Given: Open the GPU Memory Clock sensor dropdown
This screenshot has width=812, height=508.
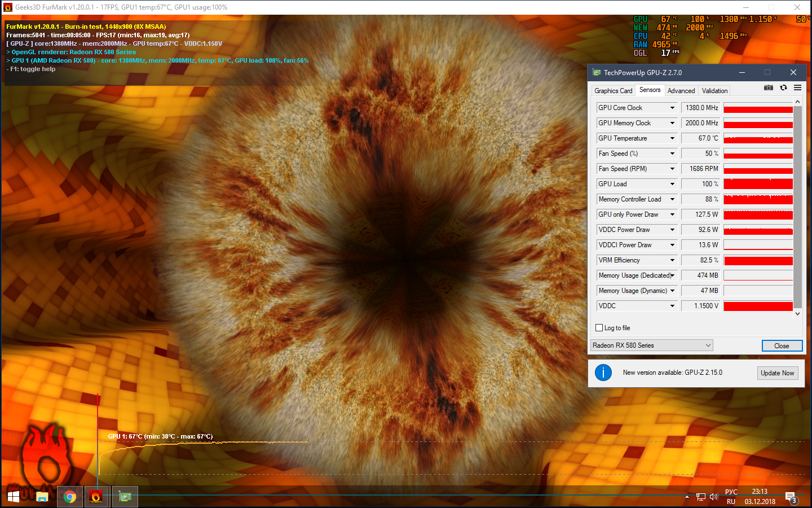Looking at the screenshot, I should 672,123.
